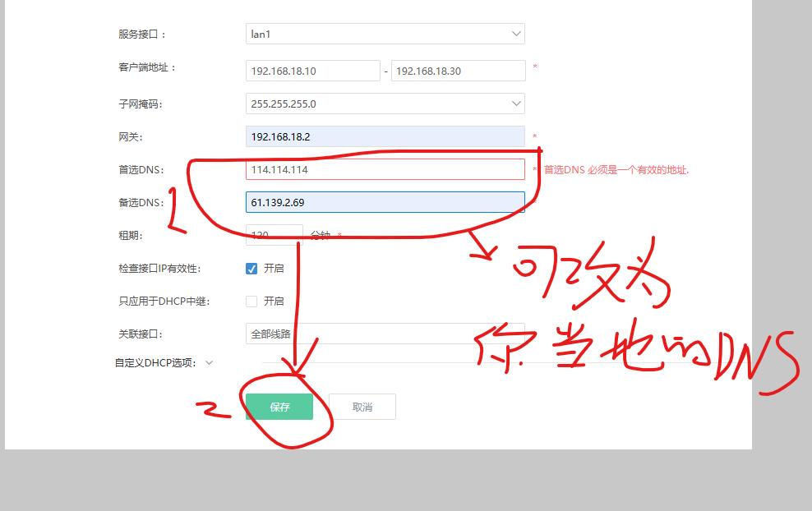Image resolution: width=812 pixels, height=511 pixels.
Task: Click the green 保存 save button
Action: [x=280, y=406]
